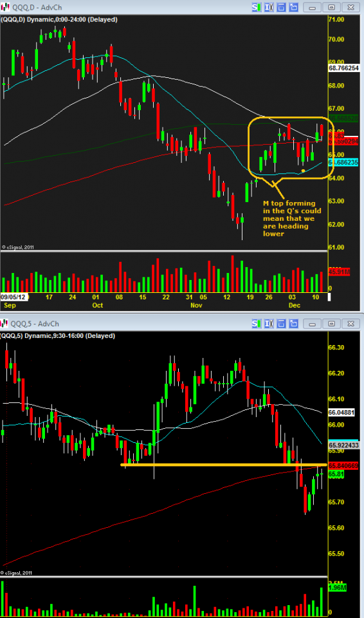The width and height of the screenshot is (364, 618).
Task: Click the candlestick app icon of QQQ,D window
Action: [5, 7]
